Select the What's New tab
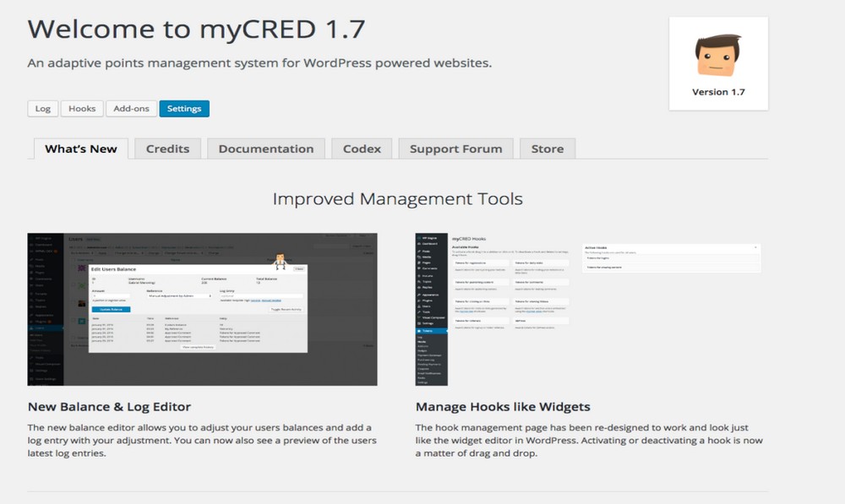This screenshot has height=504, width=845. tap(81, 149)
